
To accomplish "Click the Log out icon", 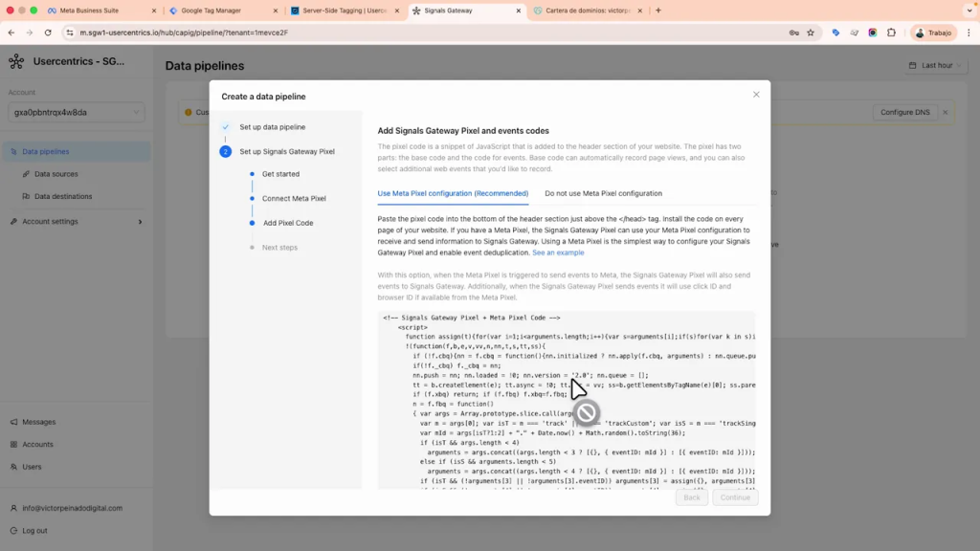I will 13,530.
